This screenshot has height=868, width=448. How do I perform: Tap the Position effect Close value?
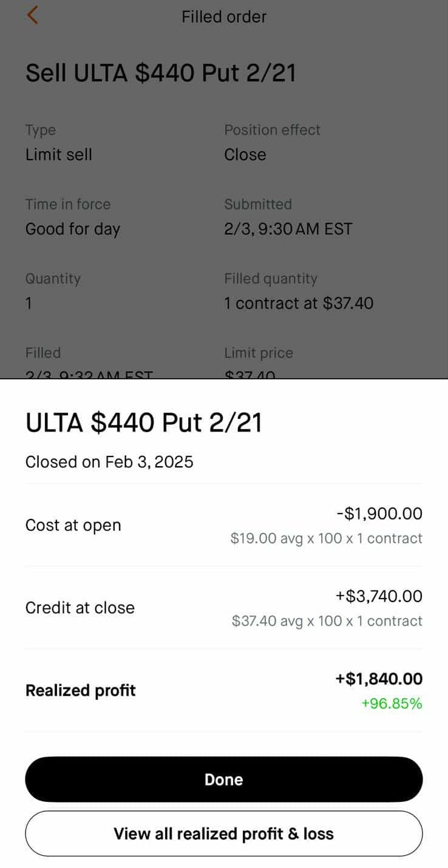coord(245,155)
